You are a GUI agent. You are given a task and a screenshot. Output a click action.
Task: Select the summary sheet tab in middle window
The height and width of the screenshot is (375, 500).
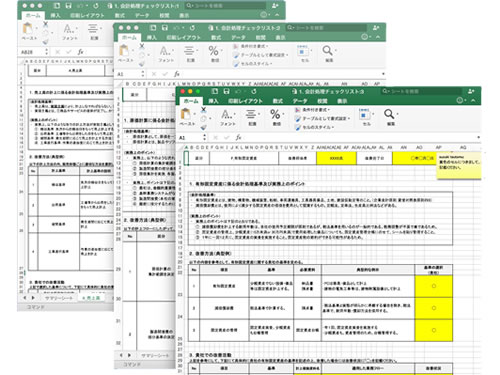pos(155,355)
